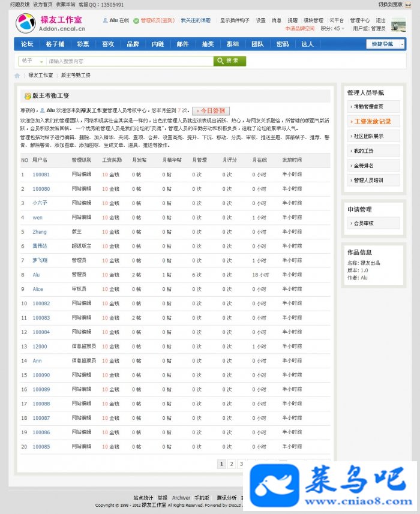Click the moderator attendance heading icon

click(x=28, y=96)
